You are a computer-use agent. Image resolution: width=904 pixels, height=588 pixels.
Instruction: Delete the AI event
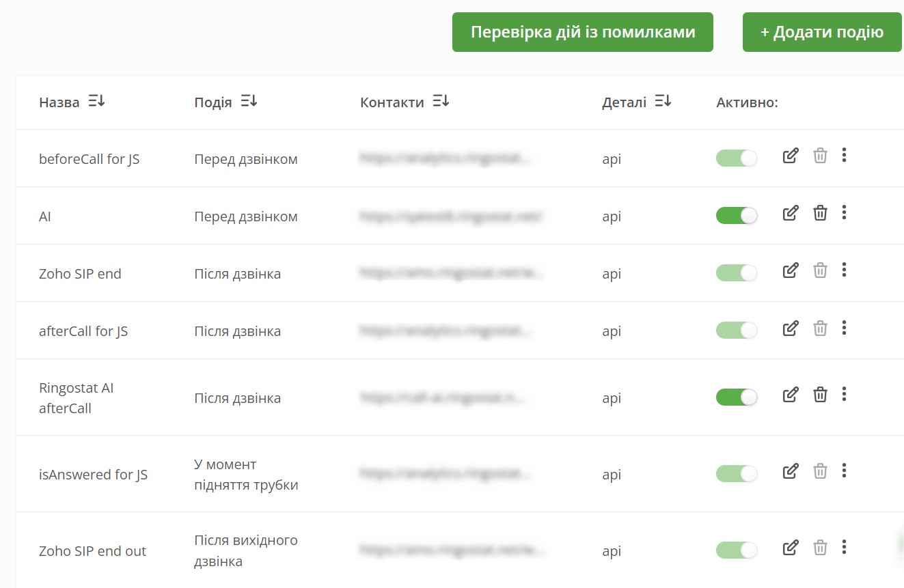coord(820,213)
